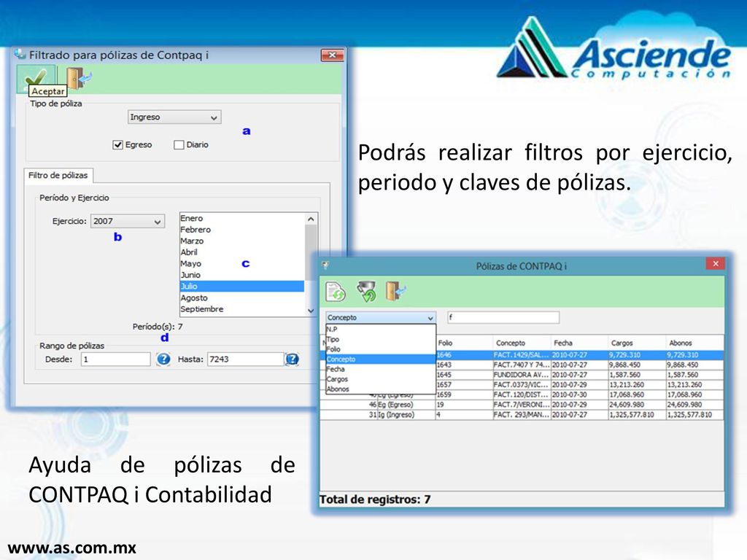Click the Folio column header
Viewport: 747px width, 560px height.
click(x=464, y=343)
